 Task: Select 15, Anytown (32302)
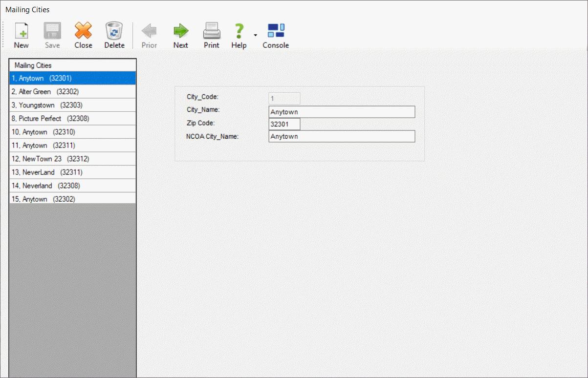(x=72, y=198)
